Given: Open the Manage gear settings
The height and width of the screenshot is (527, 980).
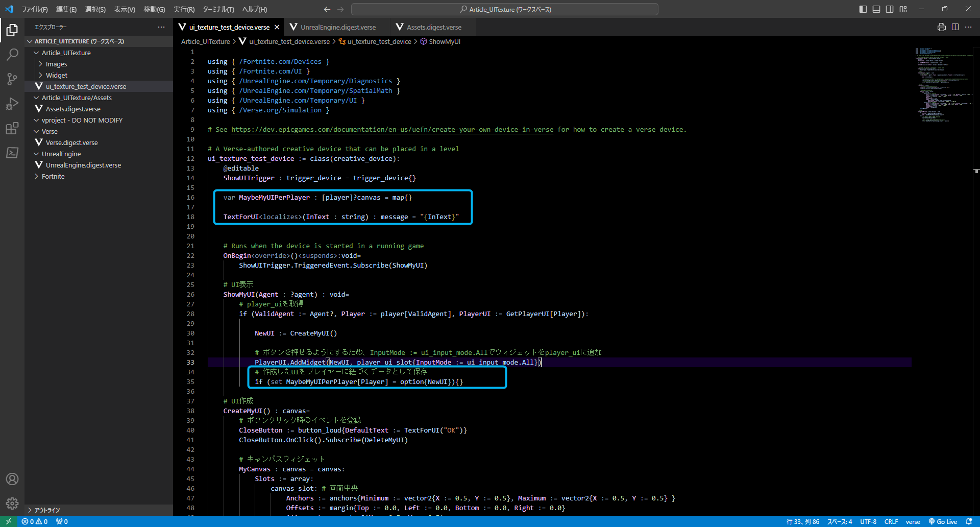Looking at the screenshot, I should pyautogui.click(x=12, y=504).
